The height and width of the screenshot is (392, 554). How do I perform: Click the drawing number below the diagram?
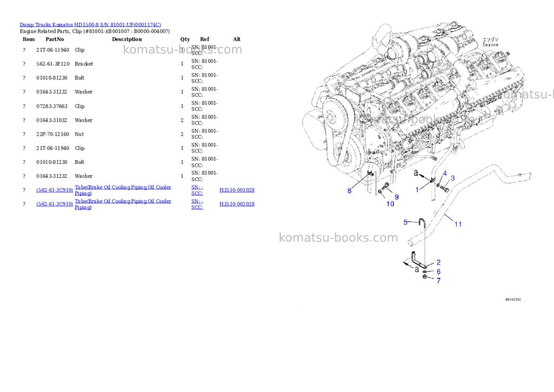click(x=513, y=300)
